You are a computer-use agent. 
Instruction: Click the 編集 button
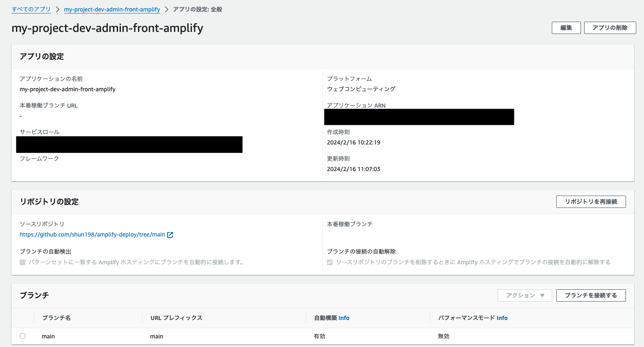pos(566,28)
